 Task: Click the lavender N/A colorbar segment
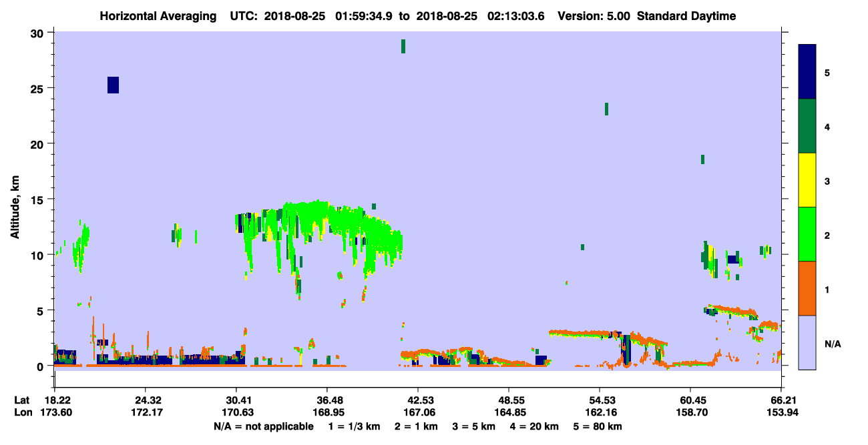point(807,342)
